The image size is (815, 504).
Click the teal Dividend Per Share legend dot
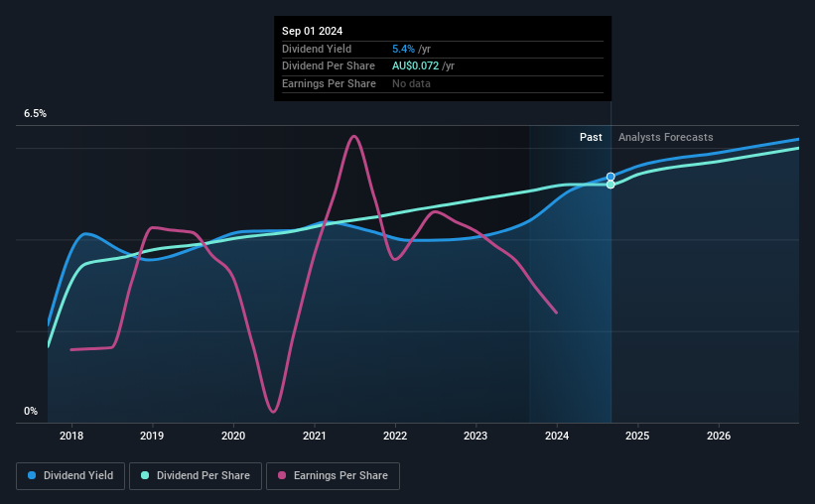click(x=145, y=475)
